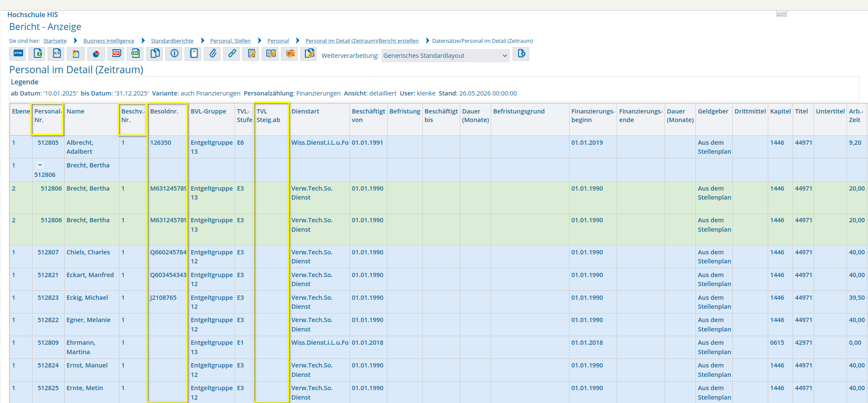868x403 pixels.
Task: Open the Personal breadcrumb link
Action: (x=278, y=41)
